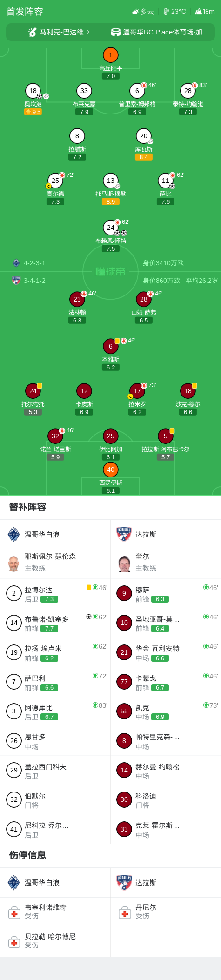Tap the 3-4-1-2 formation label
Screen dimensions: 221x980
tap(35, 281)
